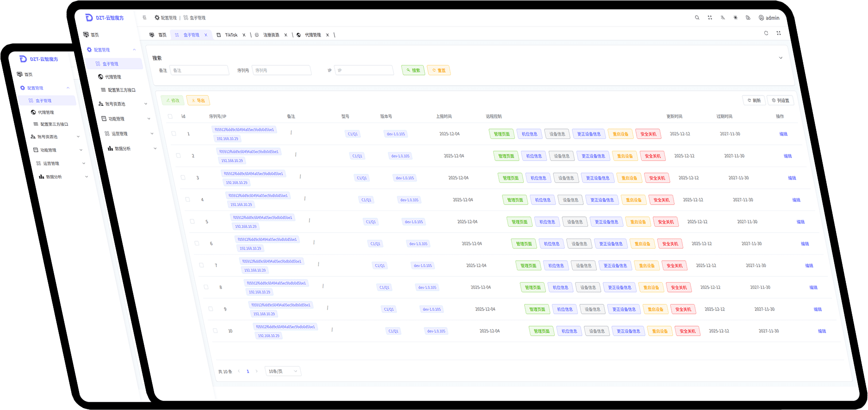868x410 pixels.
Task: Click fullscreen icon right of tab bar
Action: click(779, 33)
